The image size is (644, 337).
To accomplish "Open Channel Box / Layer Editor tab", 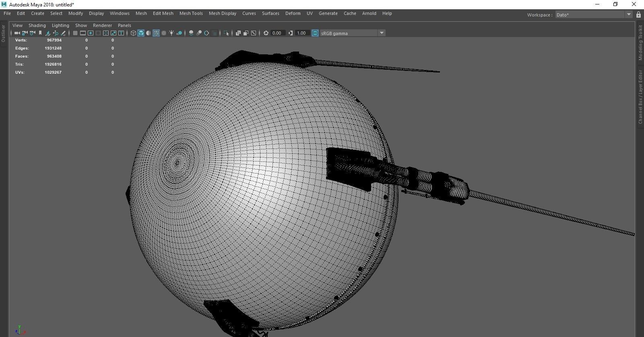I will click(x=640, y=97).
